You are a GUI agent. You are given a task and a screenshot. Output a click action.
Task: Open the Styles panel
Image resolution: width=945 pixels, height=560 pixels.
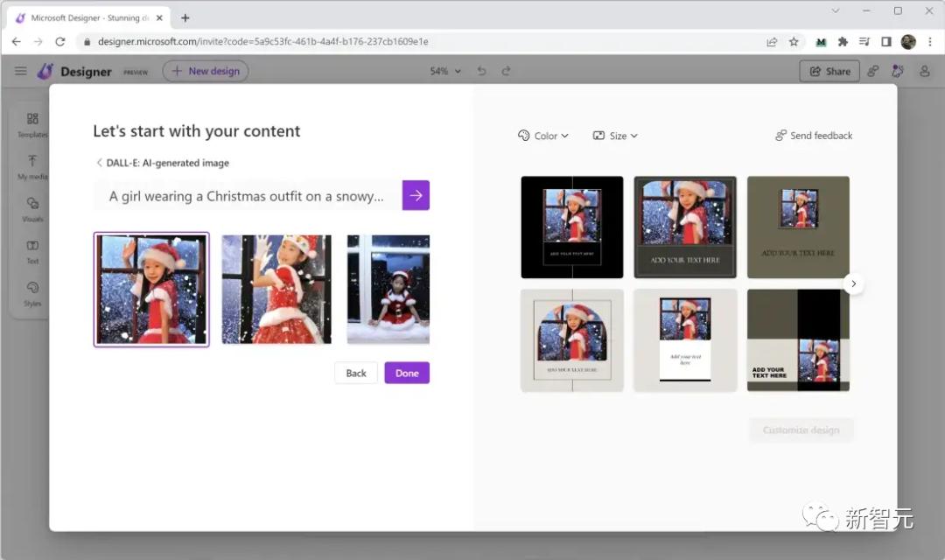point(31,296)
